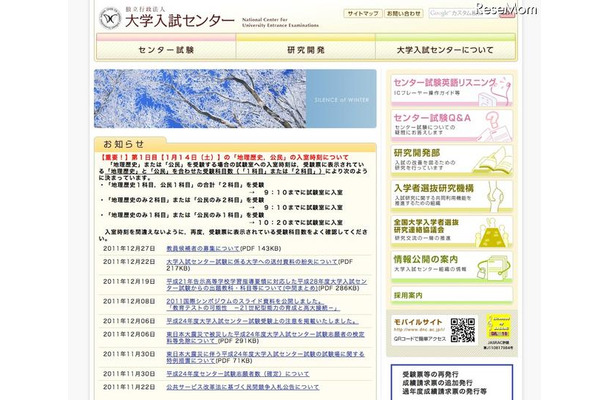Click the JASRAC license badge
This screenshot has width=610, height=400.
click(x=498, y=330)
